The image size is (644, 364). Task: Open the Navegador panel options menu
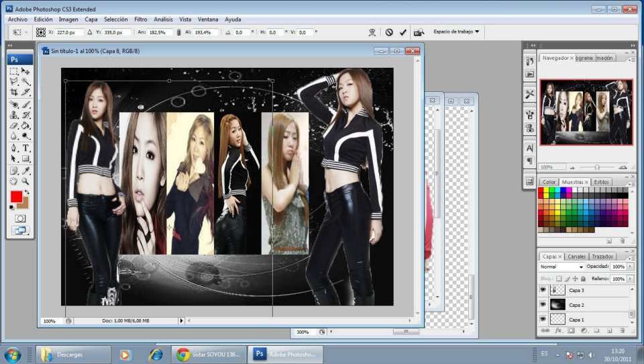coord(633,60)
